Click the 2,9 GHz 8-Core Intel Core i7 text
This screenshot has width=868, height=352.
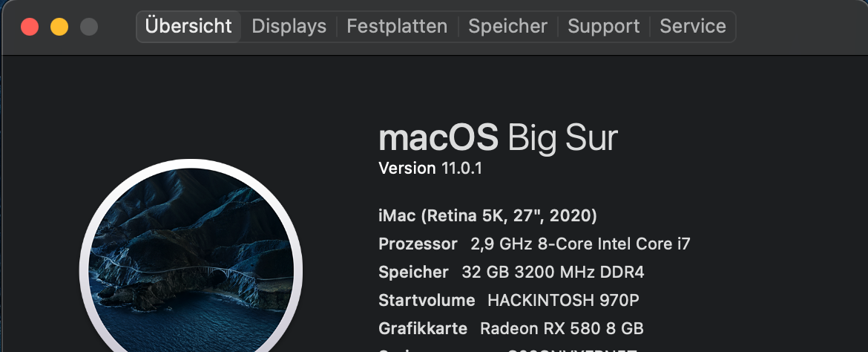[x=580, y=244]
